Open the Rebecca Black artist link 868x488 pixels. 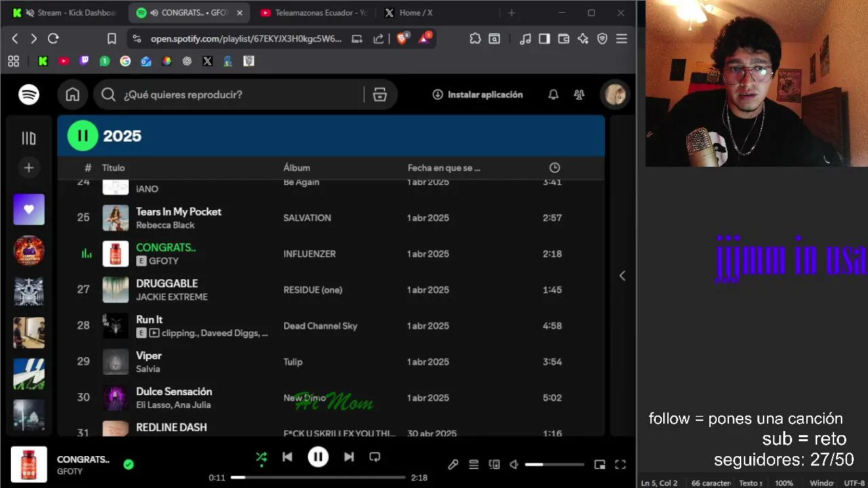point(165,225)
